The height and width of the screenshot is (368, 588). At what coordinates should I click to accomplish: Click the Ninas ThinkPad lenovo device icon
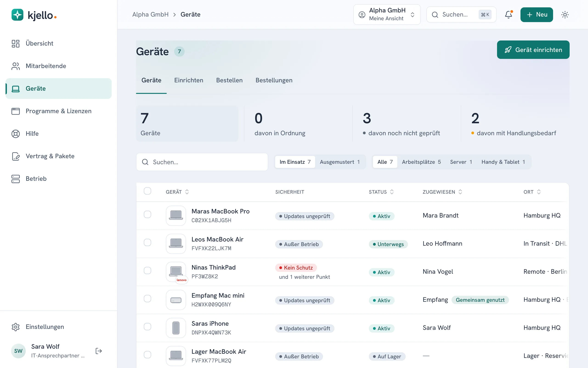click(x=176, y=272)
